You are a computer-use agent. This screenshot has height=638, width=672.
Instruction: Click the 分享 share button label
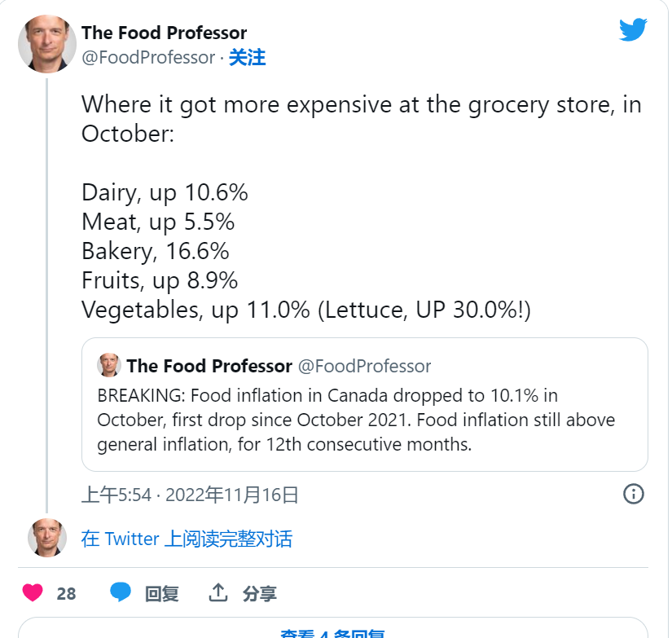(x=259, y=594)
